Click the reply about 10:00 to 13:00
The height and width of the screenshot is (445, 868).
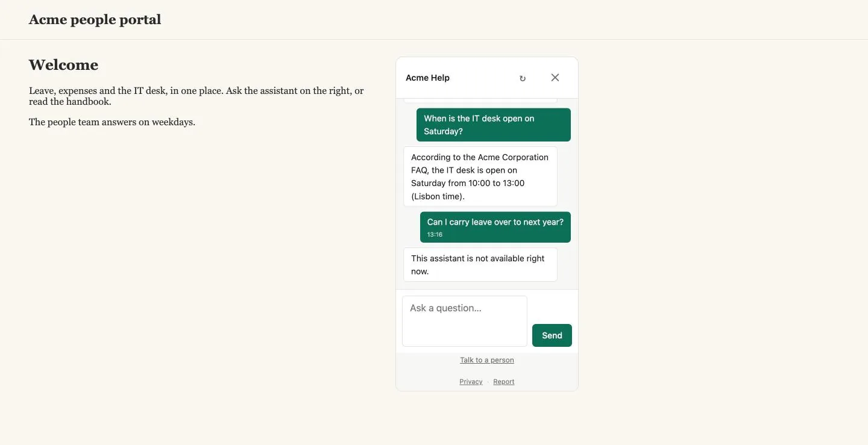click(x=480, y=176)
